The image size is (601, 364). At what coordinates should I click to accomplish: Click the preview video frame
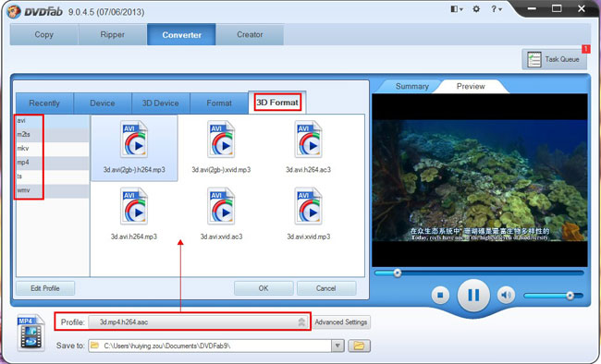coord(480,180)
